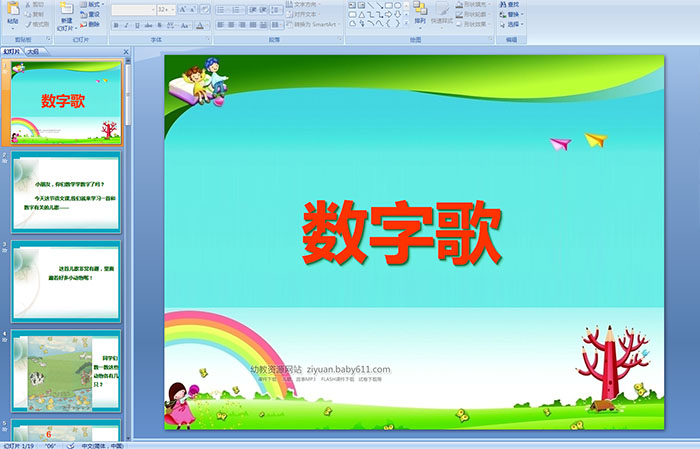Toggle Center text alignment
Image resolution: width=700 pixels, height=449 pixels.
(231, 25)
